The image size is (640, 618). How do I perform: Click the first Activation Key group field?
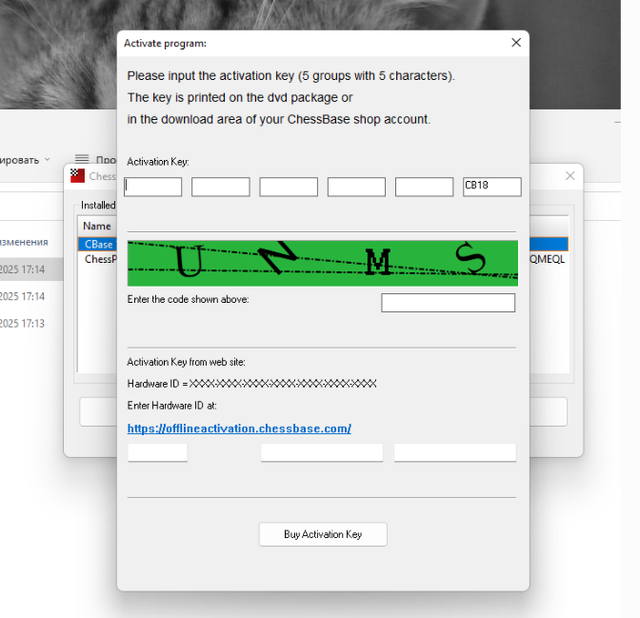[x=153, y=187]
